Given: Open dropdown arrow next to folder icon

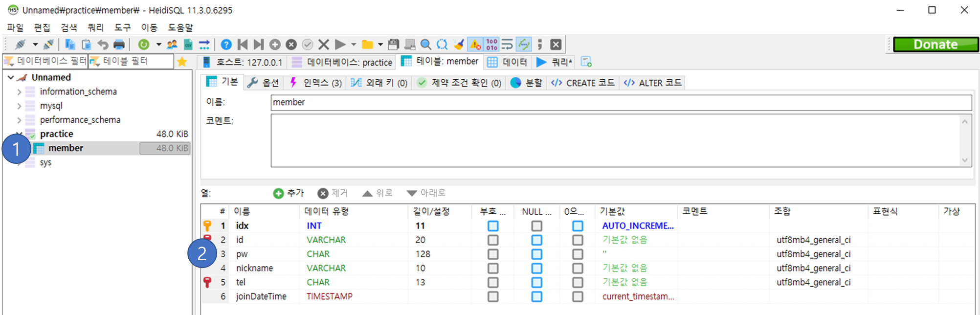Looking at the screenshot, I should tap(380, 45).
